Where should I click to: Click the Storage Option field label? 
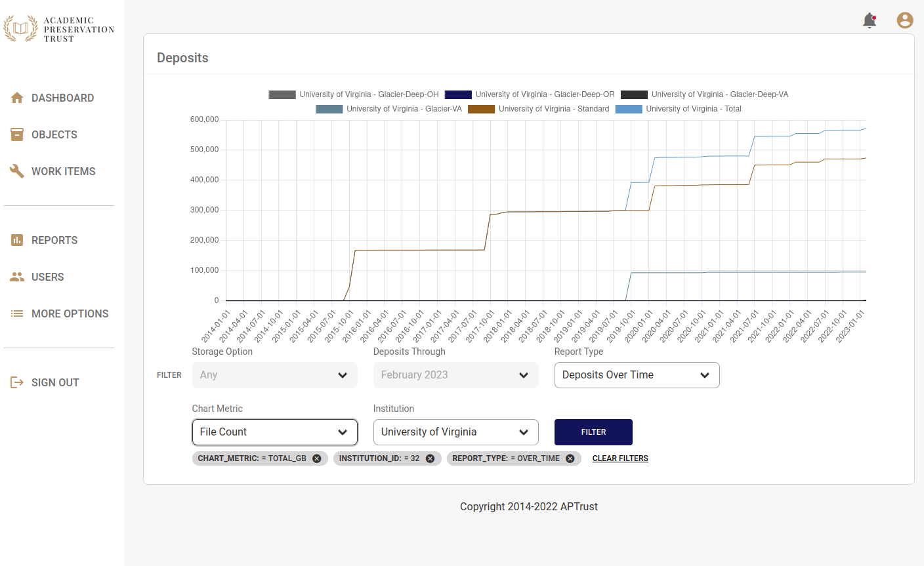(x=222, y=352)
